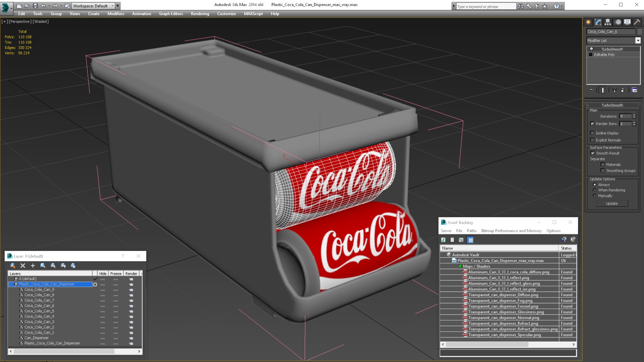Click the Shaded viewport label
The width and height of the screenshot is (644, 362).
[41, 21]
